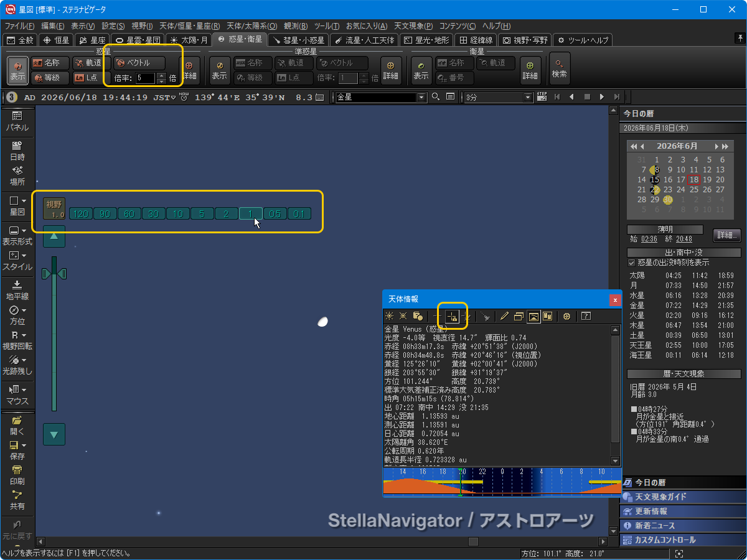Click the 場所 location icon in sidebar

tap(17, 175)
